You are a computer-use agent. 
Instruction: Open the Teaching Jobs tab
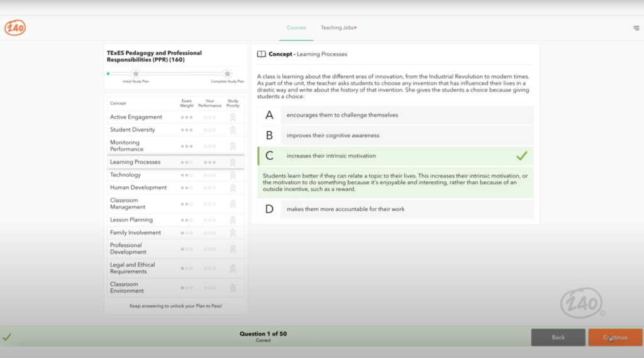[338, 28]
